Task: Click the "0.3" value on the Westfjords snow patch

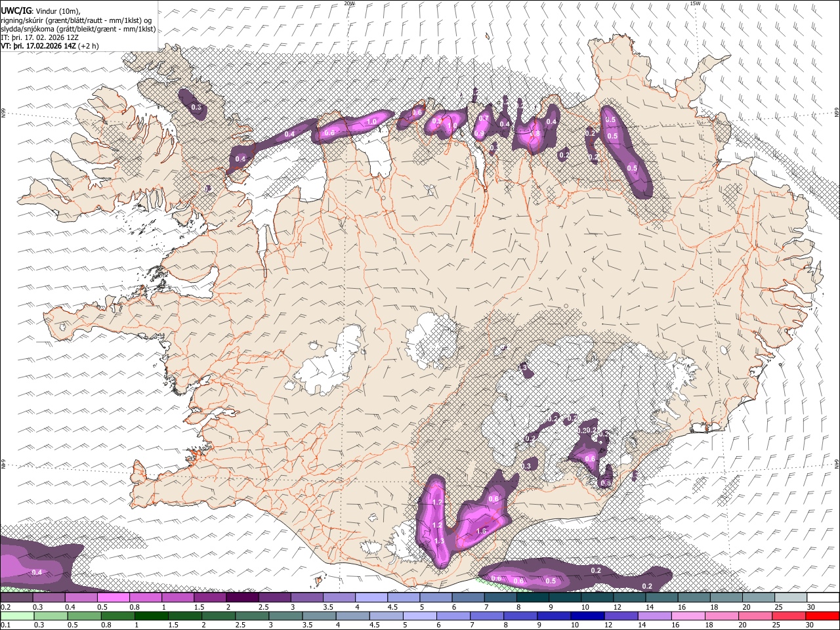Action: tap(196, 107)
